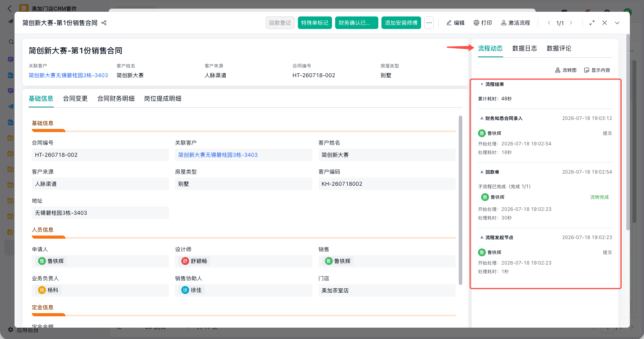644x339 pixels.
Task: Open the 流转图 flow chart view
Action: pos(566,70)
